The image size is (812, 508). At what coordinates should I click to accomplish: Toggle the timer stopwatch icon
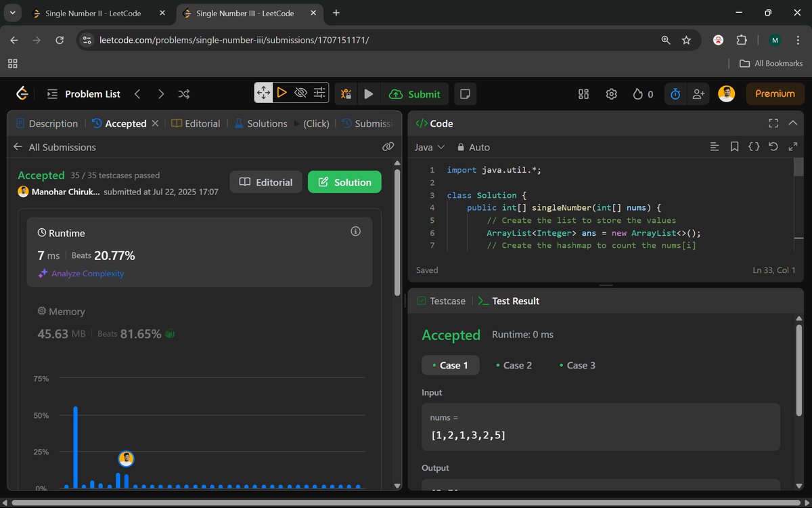(x=675, y=94)
